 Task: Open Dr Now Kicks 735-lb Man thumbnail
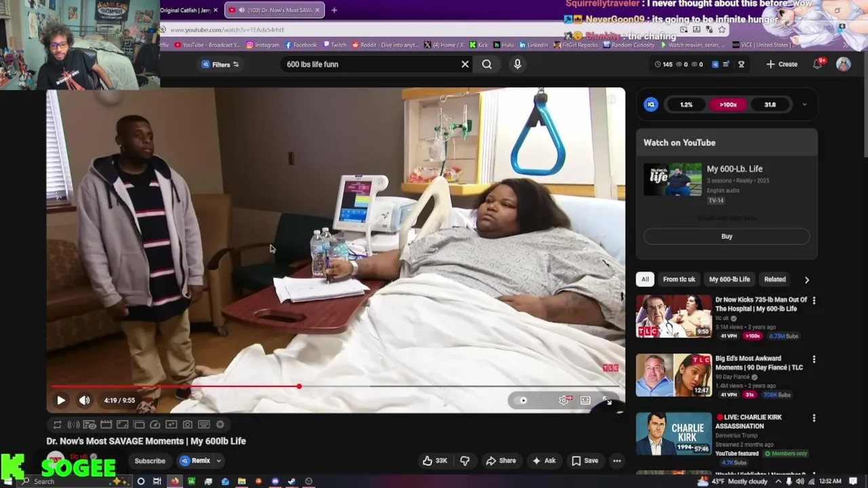pyautogui.click(x=673, y=316)
